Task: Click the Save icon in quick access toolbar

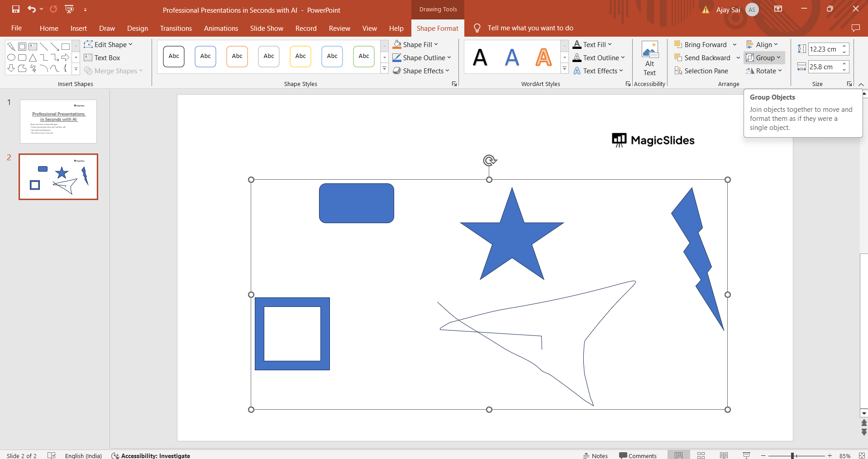Action: click(16, 9)
